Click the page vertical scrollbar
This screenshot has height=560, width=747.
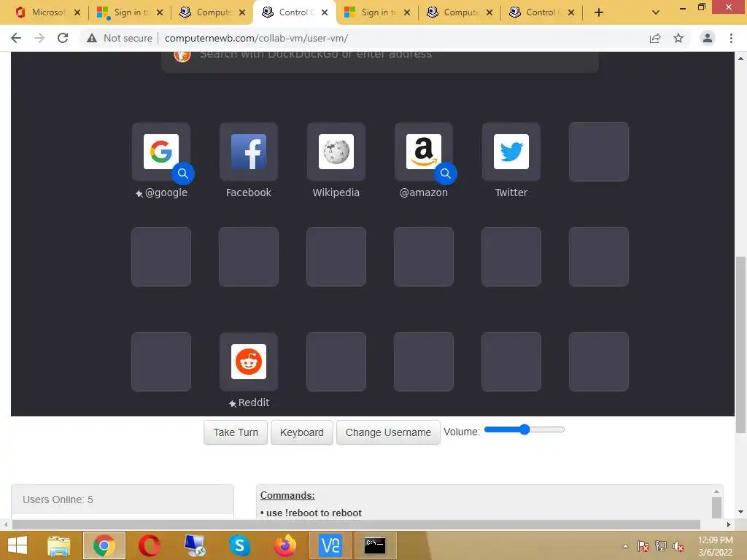[740, 345]
